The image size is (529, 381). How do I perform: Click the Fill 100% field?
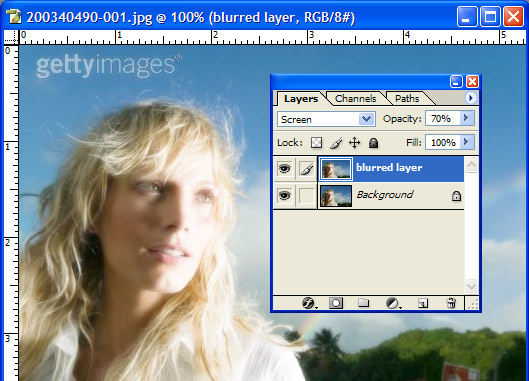point(442,142)
